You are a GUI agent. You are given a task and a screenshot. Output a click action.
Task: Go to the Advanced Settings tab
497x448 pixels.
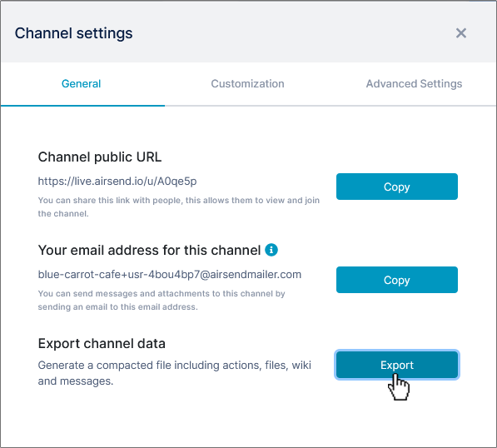414,84
